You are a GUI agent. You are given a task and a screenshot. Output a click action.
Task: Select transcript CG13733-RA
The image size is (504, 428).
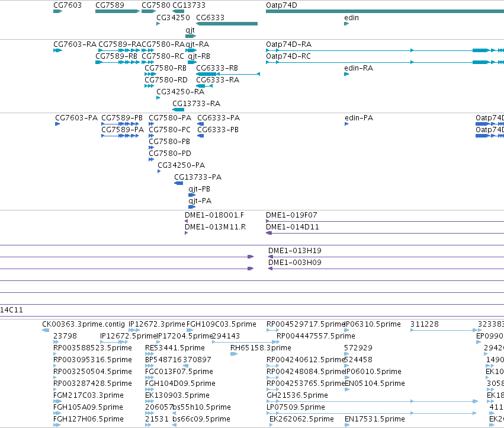pos(178,110)
